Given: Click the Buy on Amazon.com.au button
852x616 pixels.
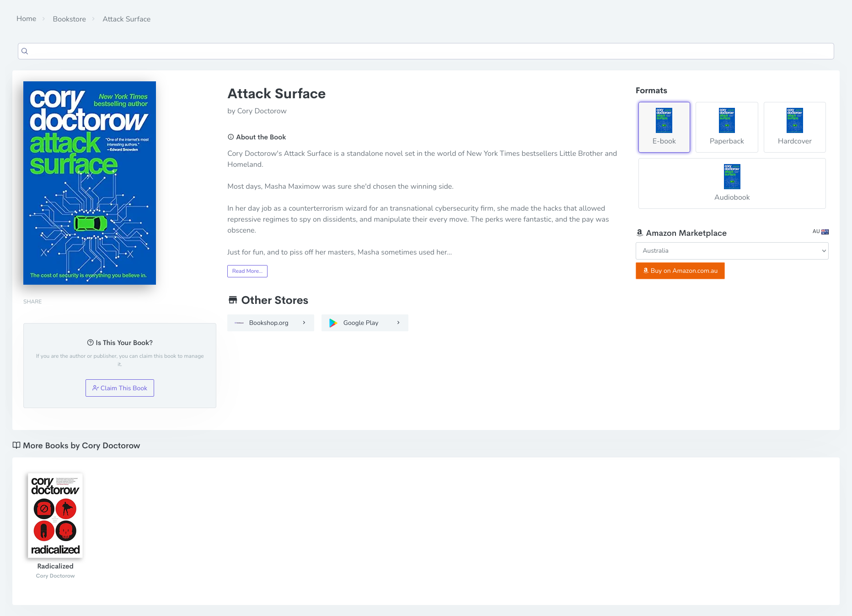Looking at the screenshot, I should point(680,271).
